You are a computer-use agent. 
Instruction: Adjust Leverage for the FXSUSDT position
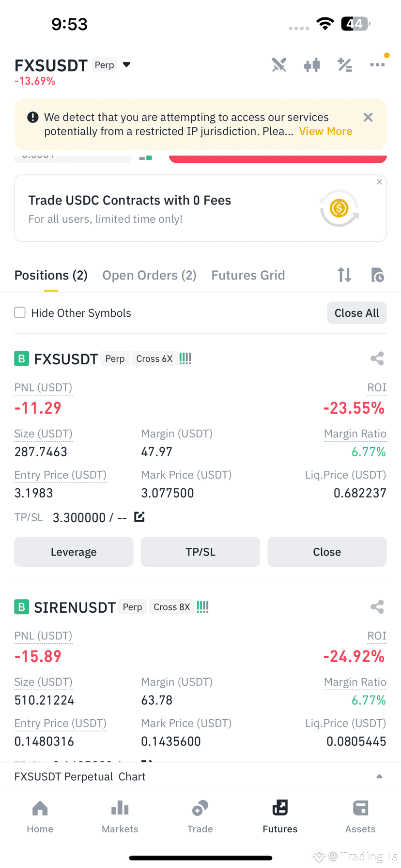74,552
